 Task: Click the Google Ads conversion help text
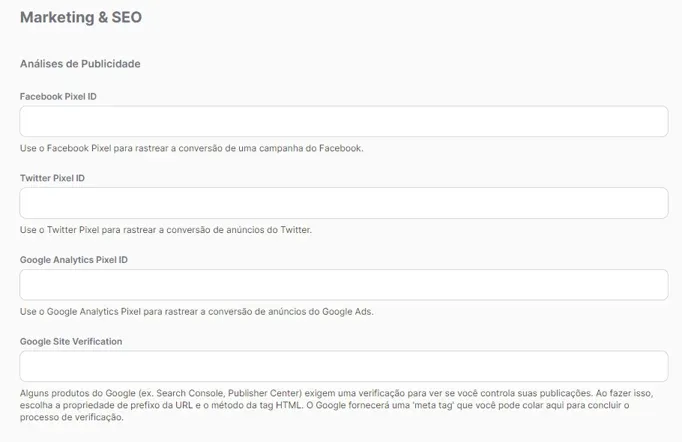point(197,311)
